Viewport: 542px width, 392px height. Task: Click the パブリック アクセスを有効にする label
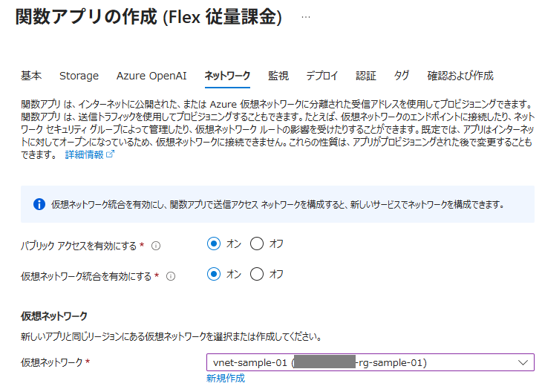[79, 246]
